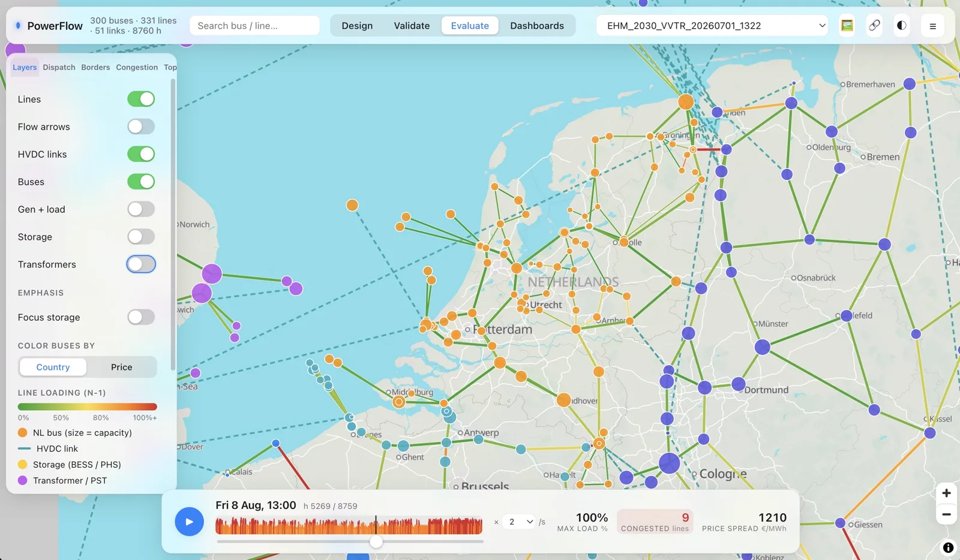Screen dimensions: 960x560
Task: Enable Gen + load layer
Action: click(141, 209)
